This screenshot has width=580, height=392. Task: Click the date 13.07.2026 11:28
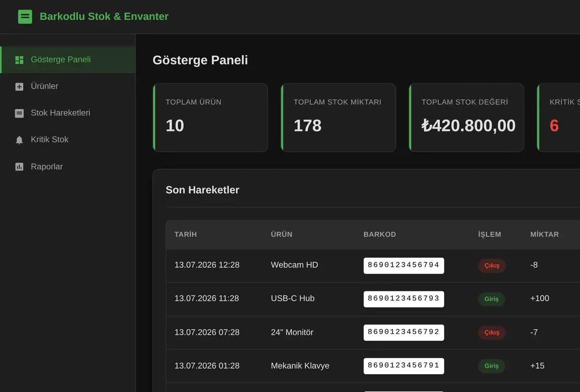pyautogui.click(x=207, y=299)
